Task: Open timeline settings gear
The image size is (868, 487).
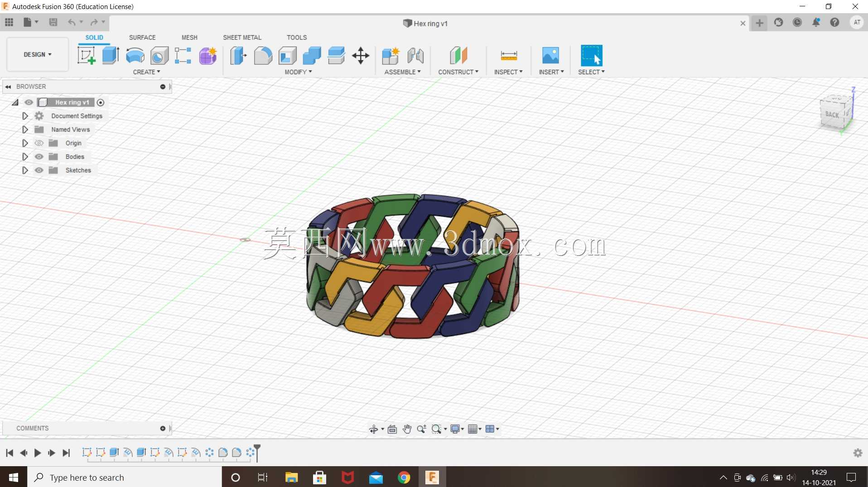Action: (858, 453)
